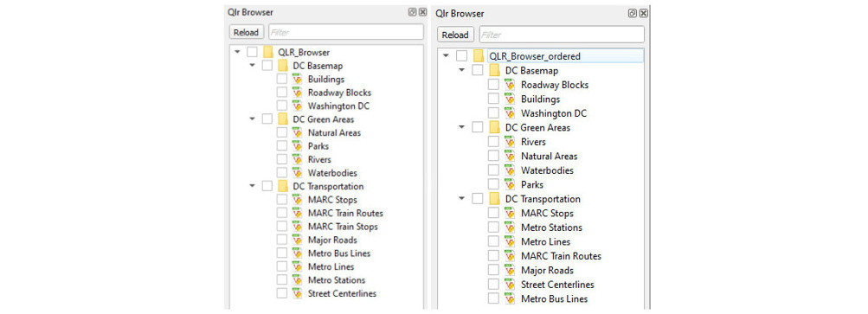Click the DC Basemap folder icon in the QLR_Browser tree
Viewport: 868px width, 314px height.
pos(283,66)
